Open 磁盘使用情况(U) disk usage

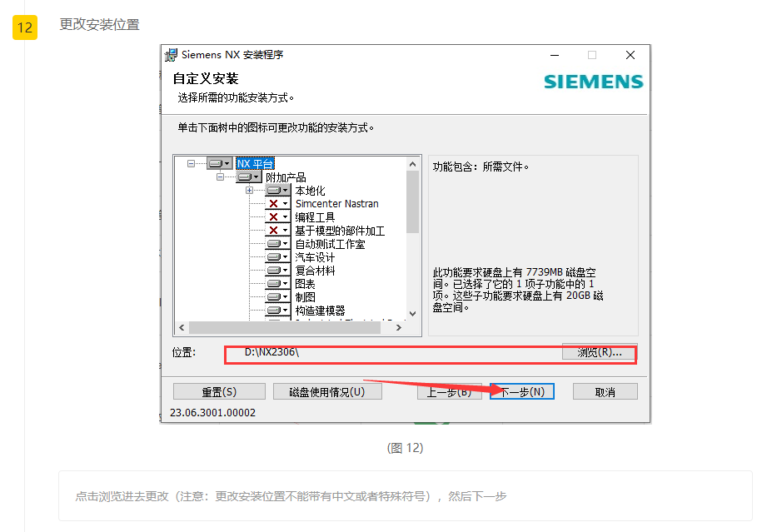(x=327, y=391)
